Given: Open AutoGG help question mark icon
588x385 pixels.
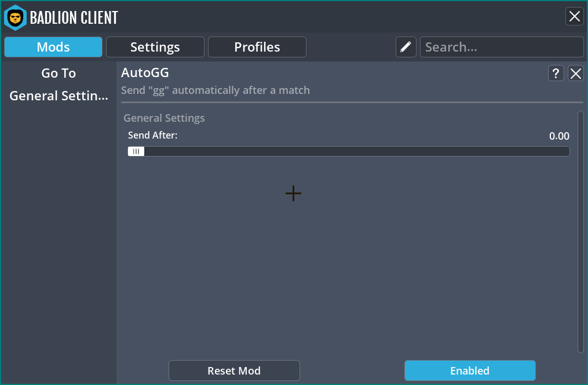Looking at the screenshot, I should click(556, 73).
